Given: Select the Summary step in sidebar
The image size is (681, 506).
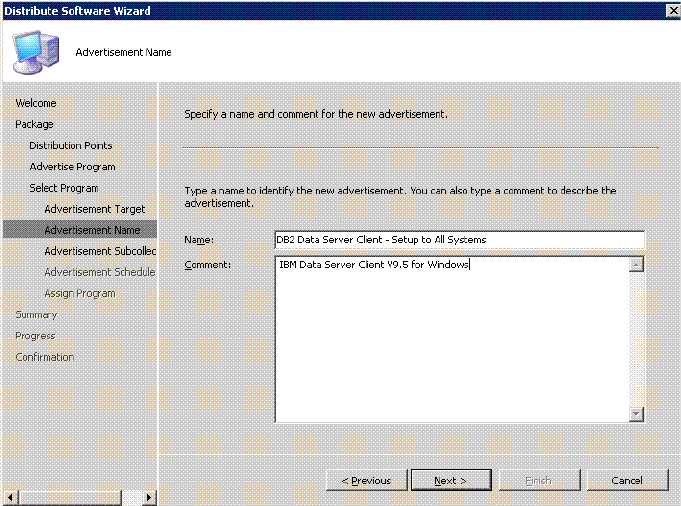Looking at the screenshot, I should coord(36,314).
